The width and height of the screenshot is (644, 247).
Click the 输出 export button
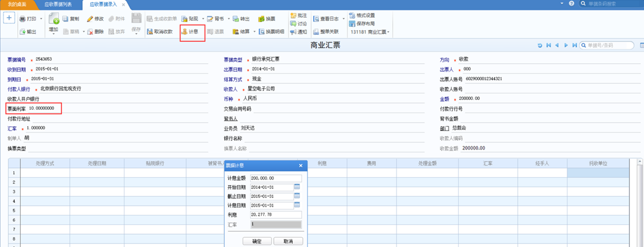point(28,32)
